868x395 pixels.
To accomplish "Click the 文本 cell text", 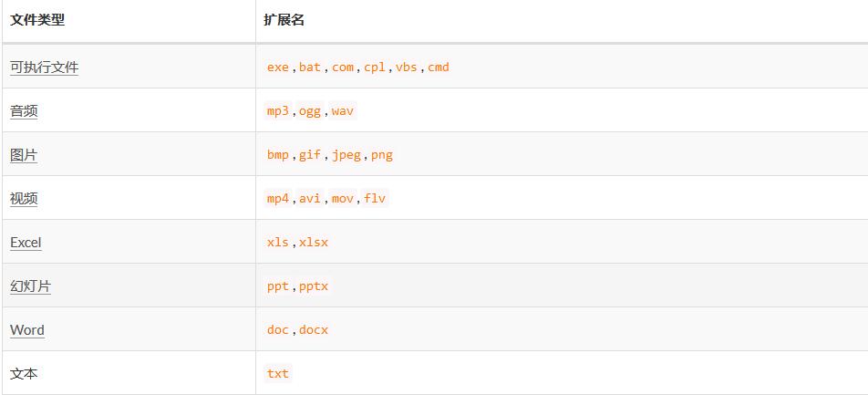I will [24, 374].
